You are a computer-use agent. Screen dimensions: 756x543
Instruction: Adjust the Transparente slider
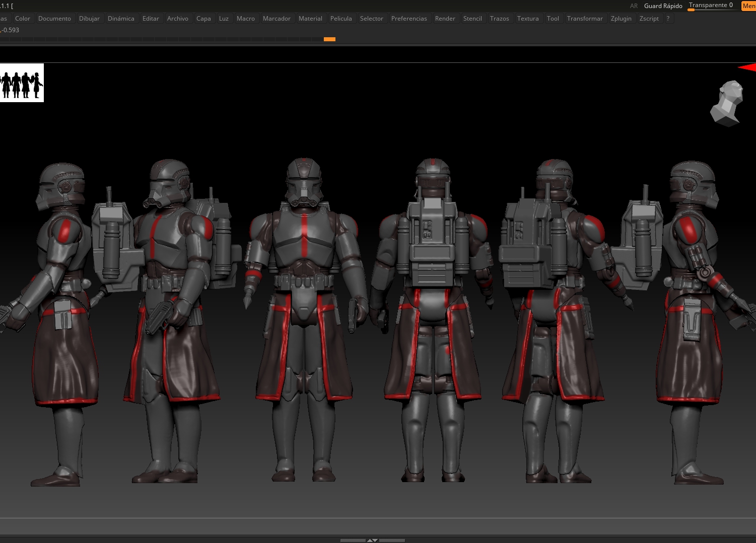click(x=711, y=6)
